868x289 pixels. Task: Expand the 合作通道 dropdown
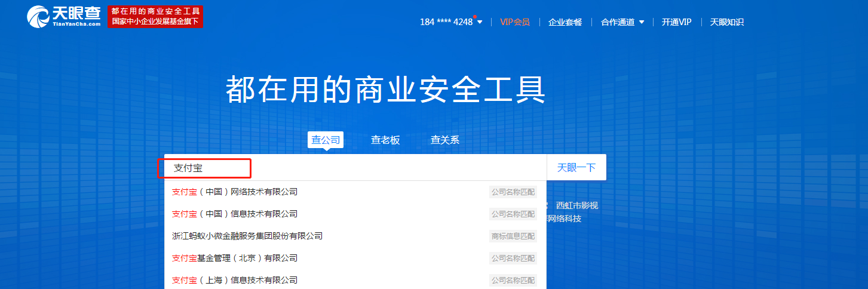click(x=622, y=22)
